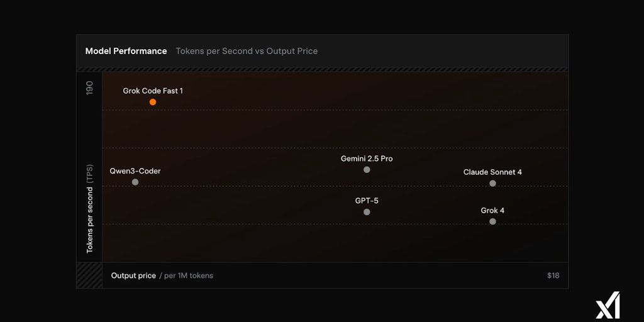644x322 pixels.
Task: Click the Tokens per second (TPS) axis label
Action: [89, 209]
